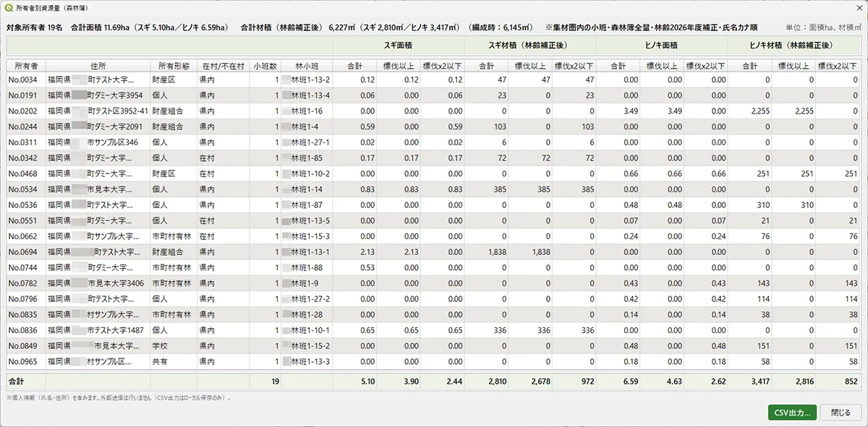Click address cell ending 市サンプル区346
Viewport: 868px width, 427px height.
pyautogui.click(x=98, y=142)
